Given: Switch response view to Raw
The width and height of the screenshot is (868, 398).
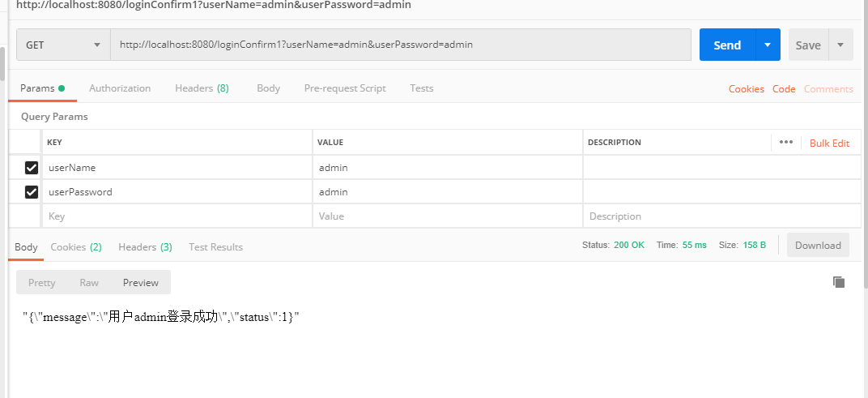Looking at the screenshot, I should pos(89,283).
